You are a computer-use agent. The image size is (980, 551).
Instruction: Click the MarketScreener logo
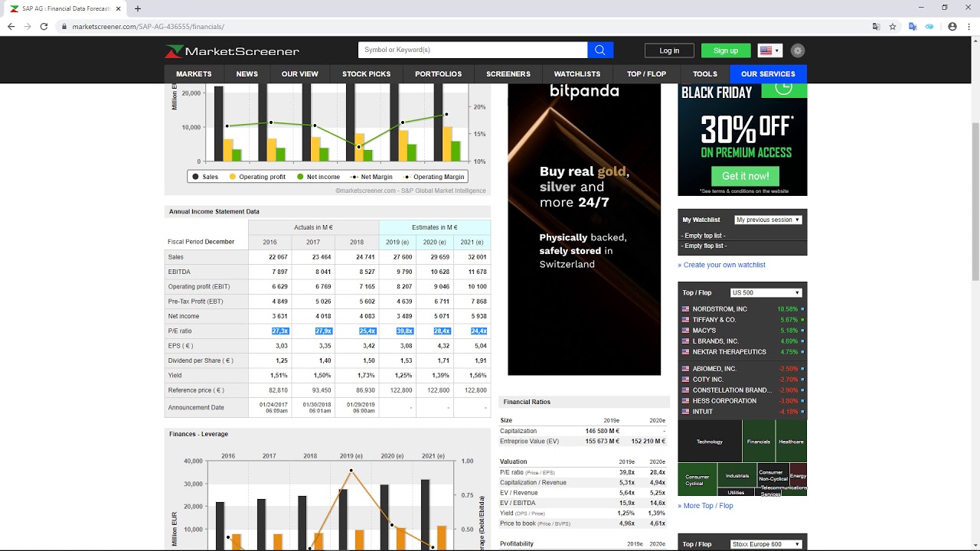pos(232,51)
